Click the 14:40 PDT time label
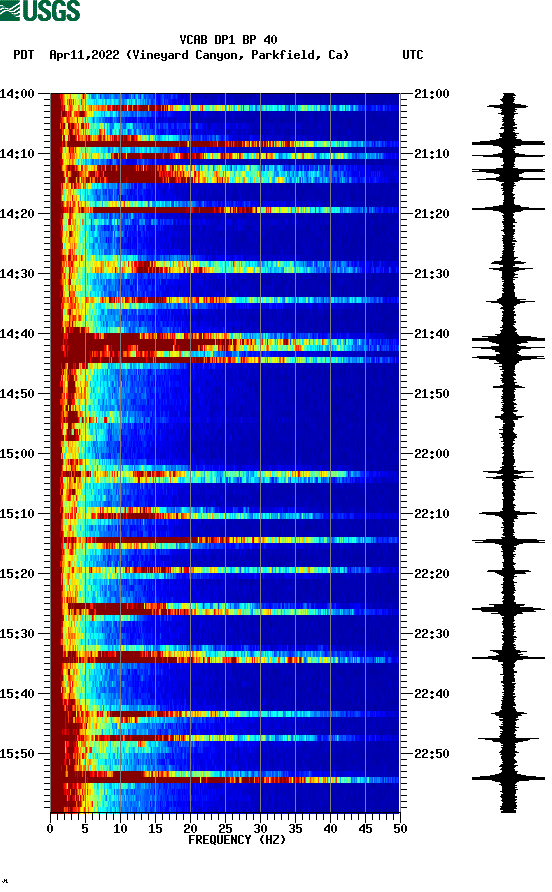This screenshot has height=892, width=552. (x=17, y=334)
